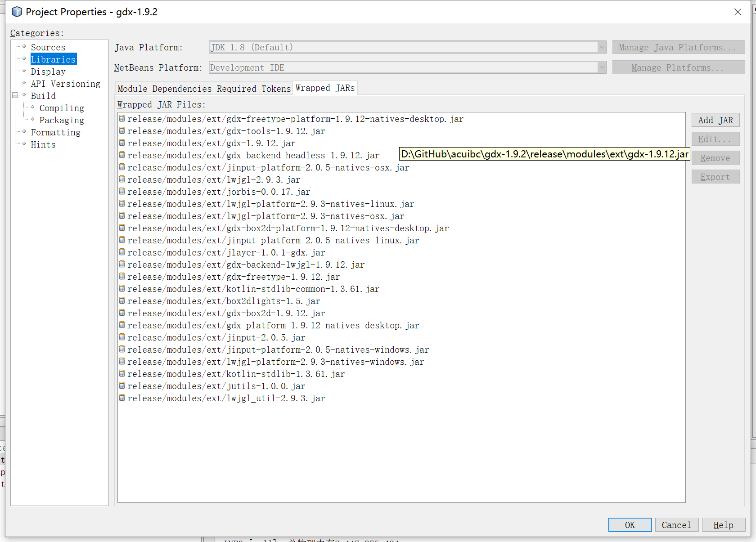
Task: Select the Sources category
Action: click(48, 47)
